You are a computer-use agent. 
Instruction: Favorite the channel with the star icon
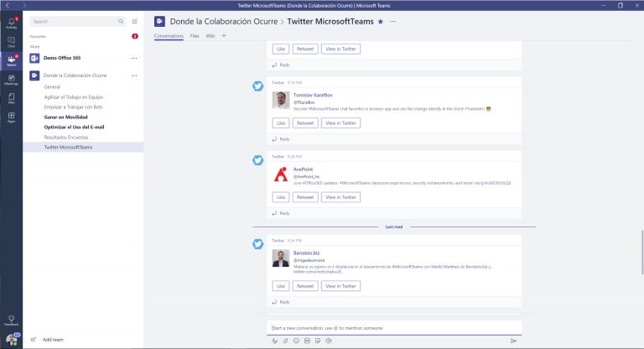point(381,20)
